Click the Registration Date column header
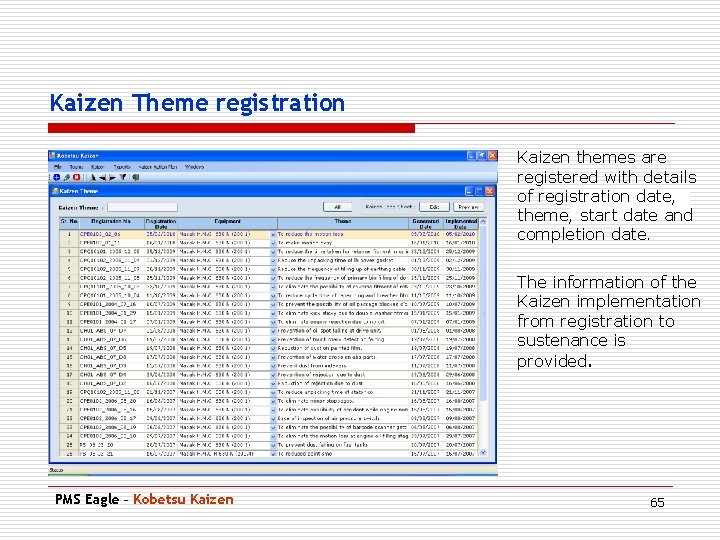 161,224
